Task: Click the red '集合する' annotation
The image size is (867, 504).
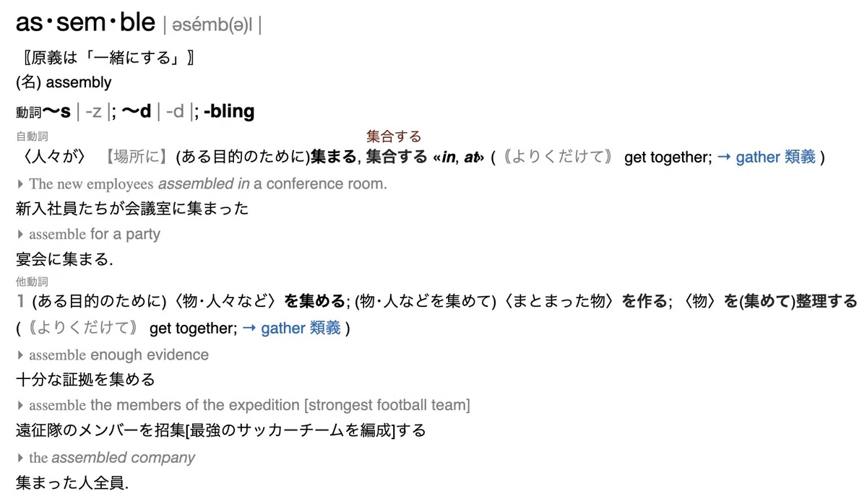Action: coord(394,136)
